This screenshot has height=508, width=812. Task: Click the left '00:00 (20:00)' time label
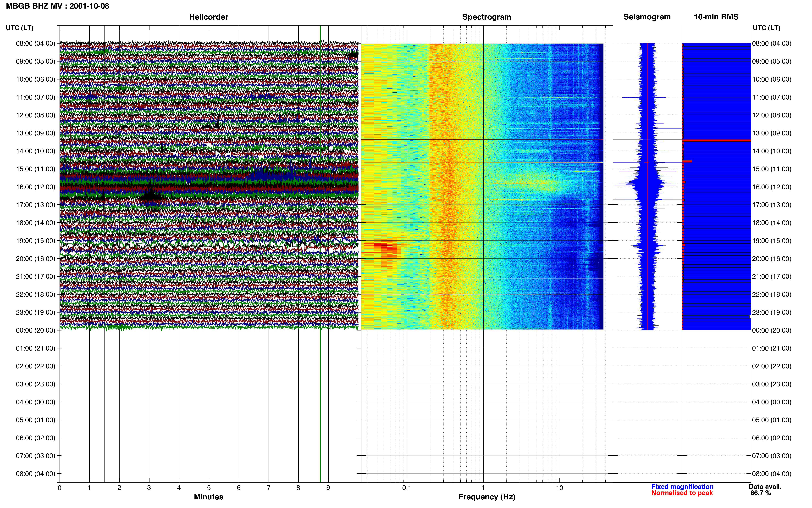click(x=36, y=330)
